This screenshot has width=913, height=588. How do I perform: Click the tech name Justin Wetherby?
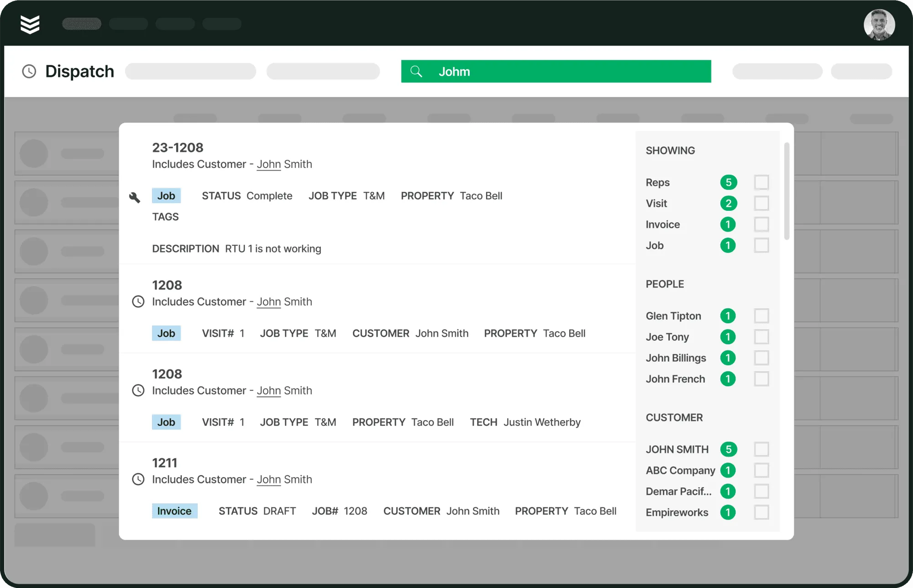coord(542,422)
